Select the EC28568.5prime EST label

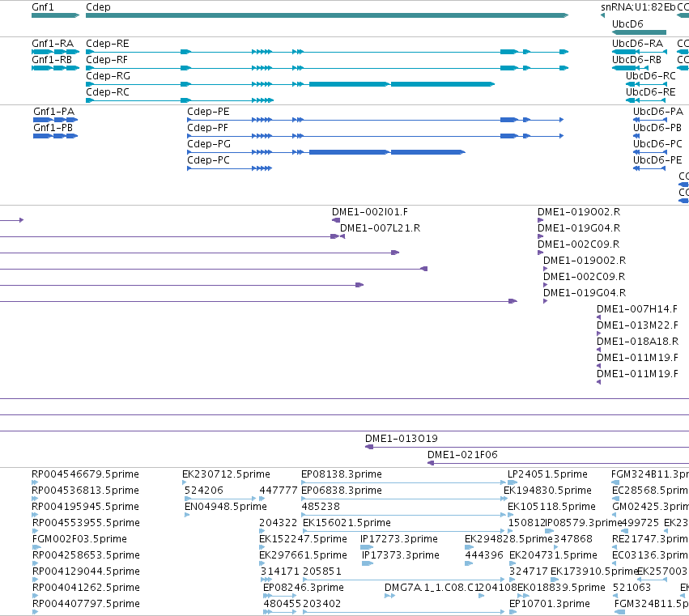tap(650, 490)
